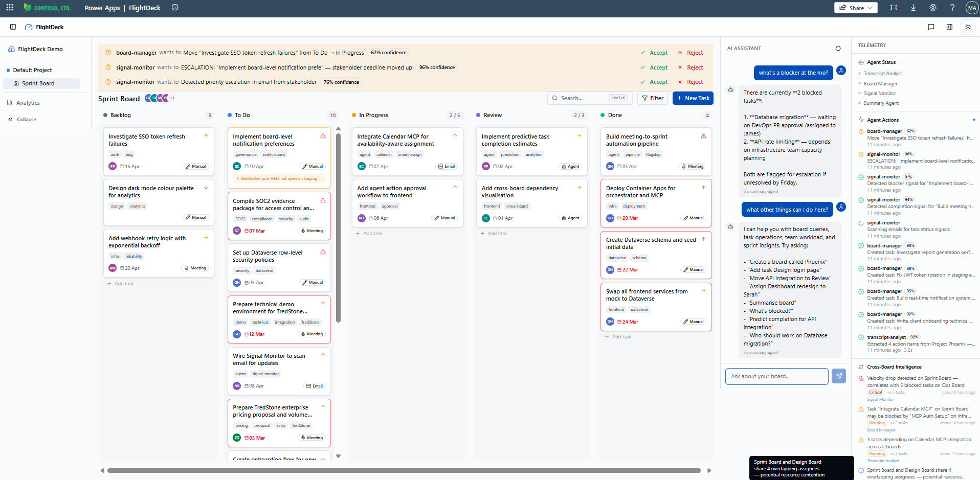Click Meeting badge on Build meeting-to-sprint card

tap(693, 166)
